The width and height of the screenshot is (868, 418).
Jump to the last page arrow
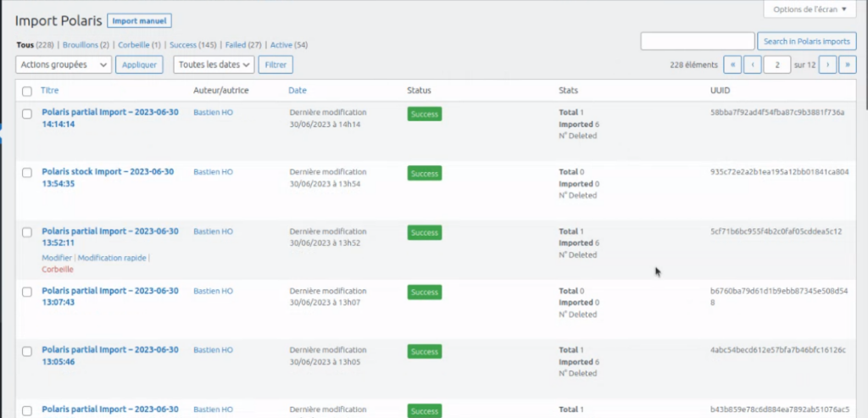tap(847, 64)
